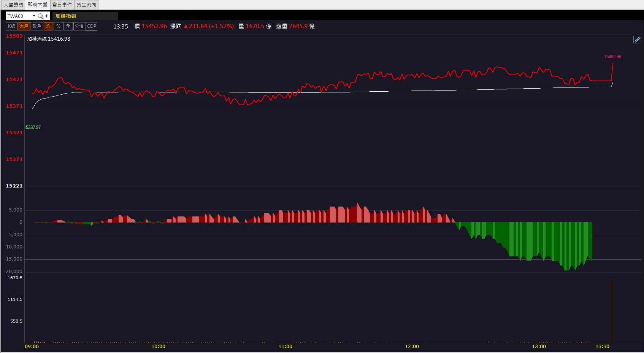Open the 當日事件 tab
The image size is (644, 353).
pos(62,5)
